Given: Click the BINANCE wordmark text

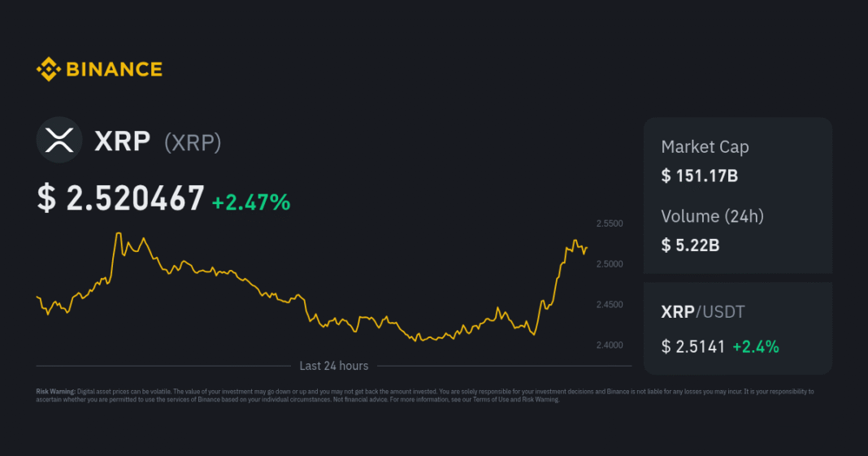Looking at the screenshot, I should 114,69.
